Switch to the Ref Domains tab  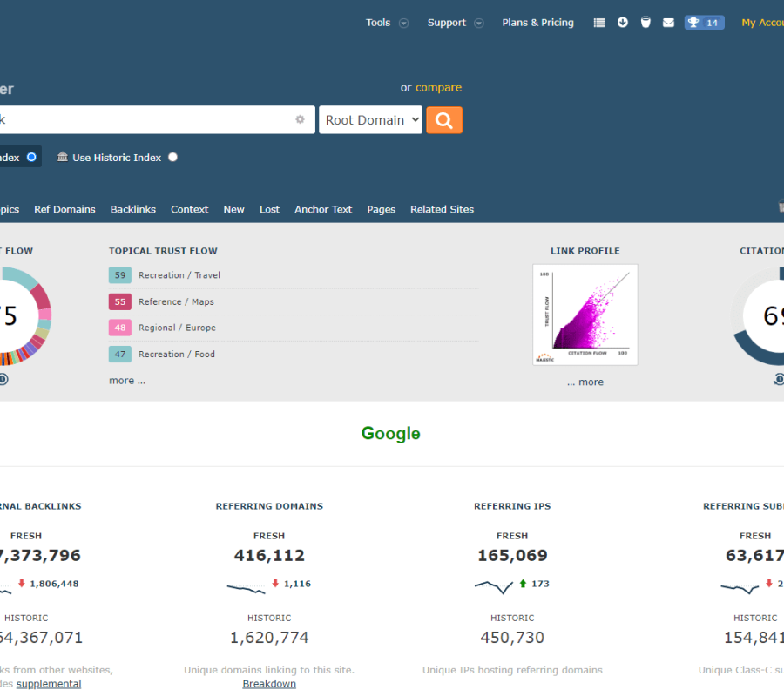[x=64, y=209]
